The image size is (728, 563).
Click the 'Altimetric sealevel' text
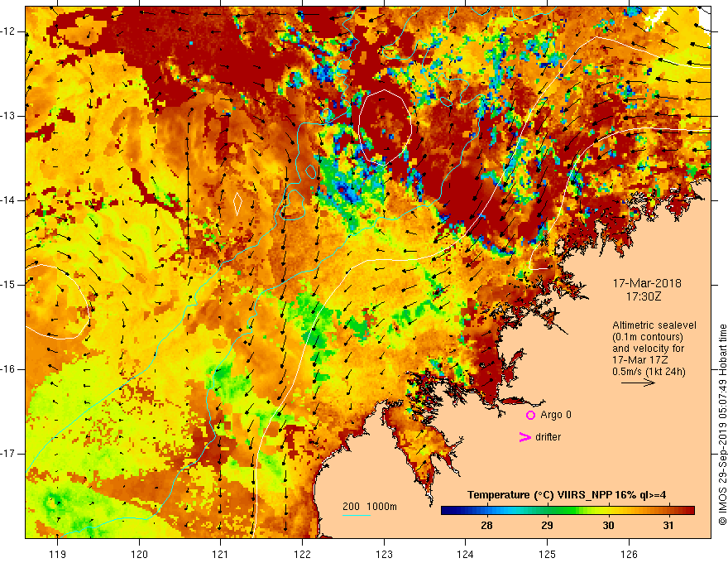[x=654, y=325]
